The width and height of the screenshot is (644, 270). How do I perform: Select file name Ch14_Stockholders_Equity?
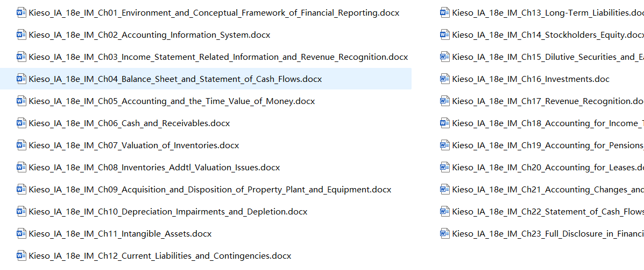(548, 36)
